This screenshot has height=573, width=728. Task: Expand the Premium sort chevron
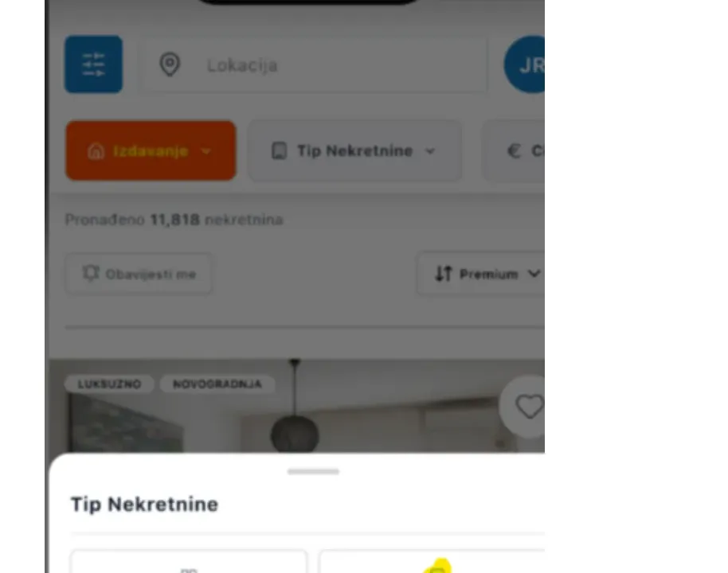point(534,274)
